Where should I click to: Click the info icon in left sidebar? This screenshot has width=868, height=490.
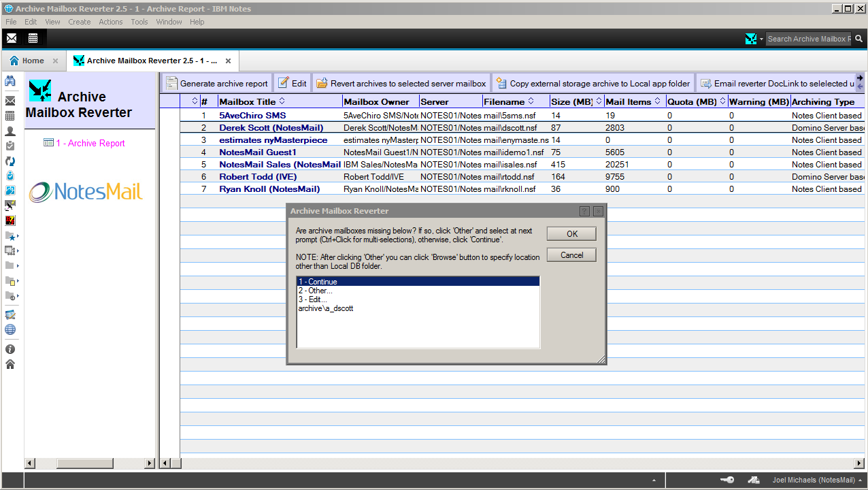point(10,349)
